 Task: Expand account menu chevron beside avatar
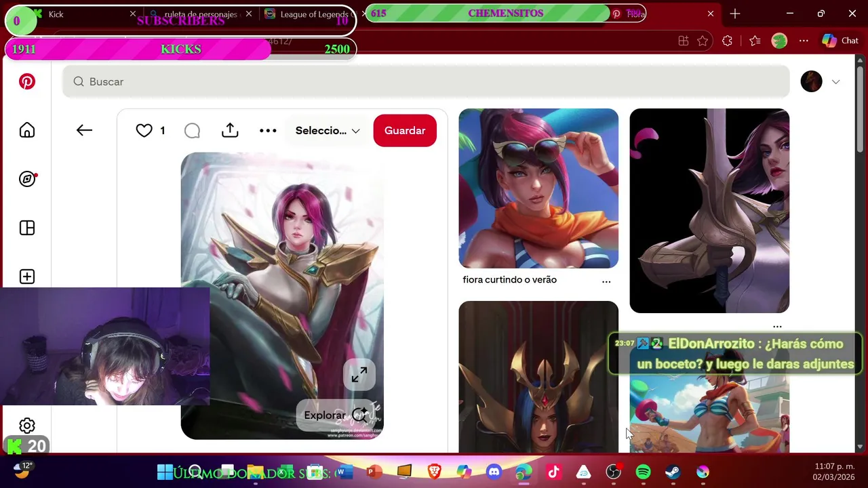pos(835,81)
